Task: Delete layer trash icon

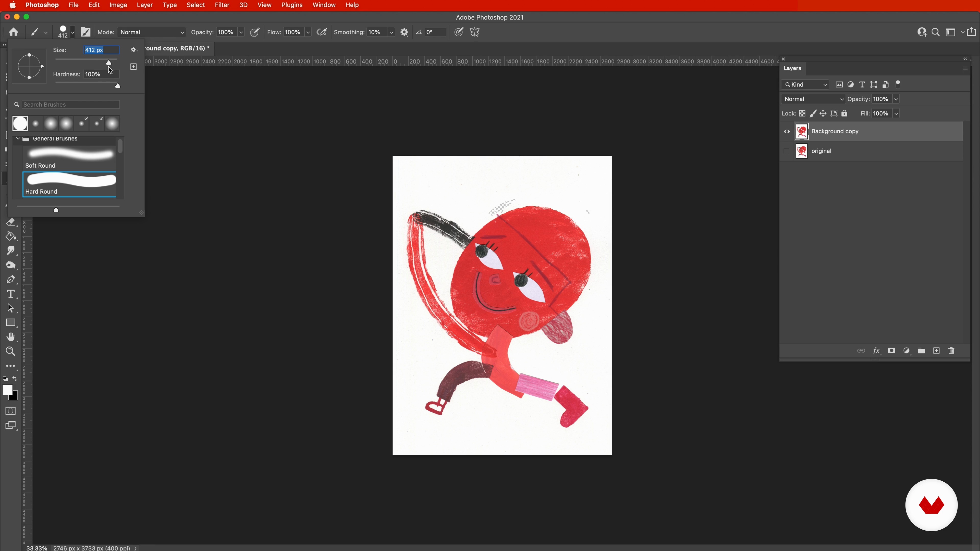Action: coord(951,350)
